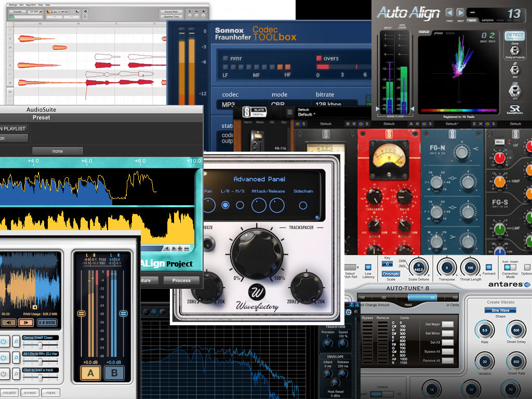Switch the Auto/Graph Correction Mode toggle

(x=510, y=268)
